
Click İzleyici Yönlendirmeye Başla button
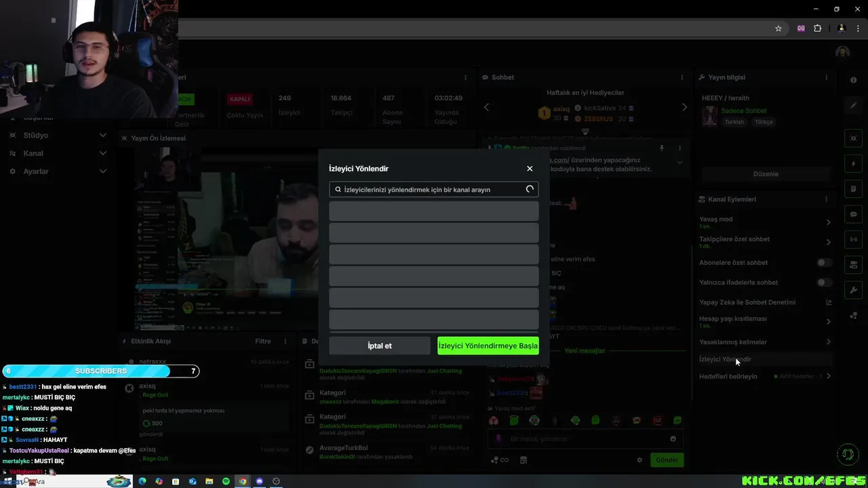[x=488, y=346]
